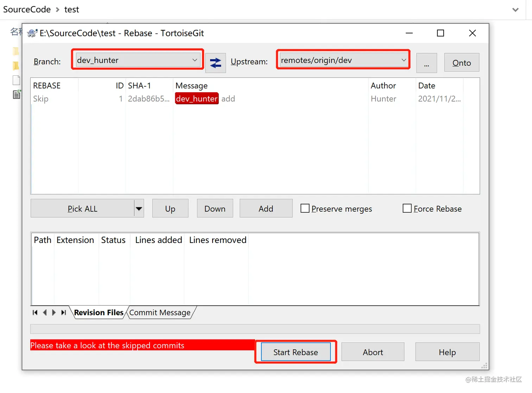Click the rebase progress bar

click(255, 329)
